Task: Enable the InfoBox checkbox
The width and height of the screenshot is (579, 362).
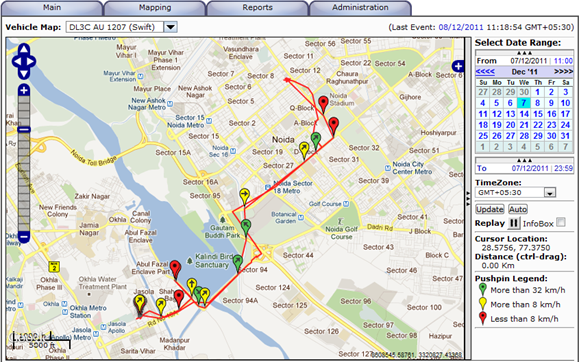Action: click(561, 222)
